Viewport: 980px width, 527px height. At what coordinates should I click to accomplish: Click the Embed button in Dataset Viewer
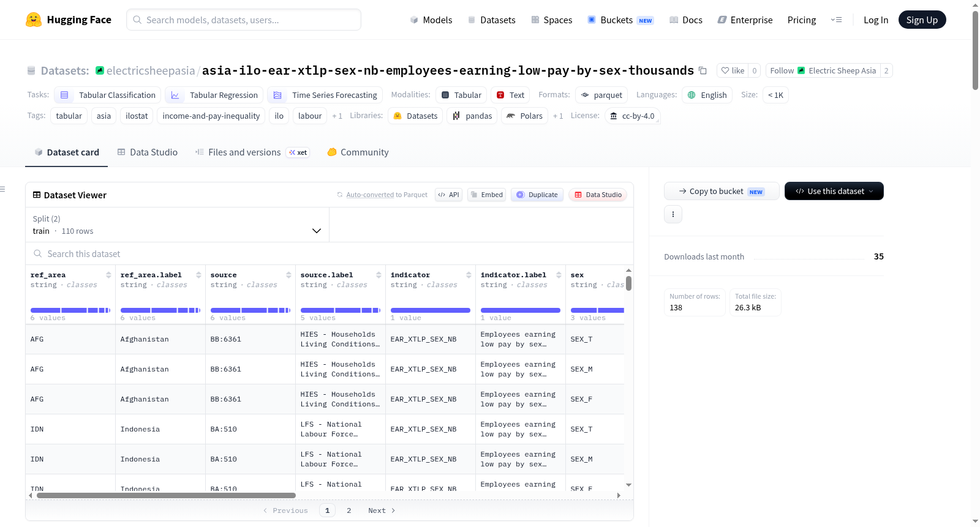[x=486, y=195]
